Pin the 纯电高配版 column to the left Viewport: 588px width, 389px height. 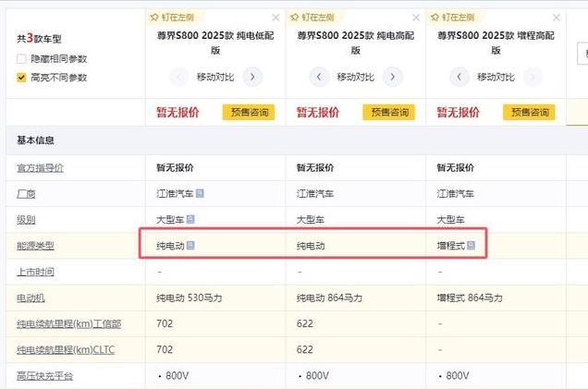312,18
